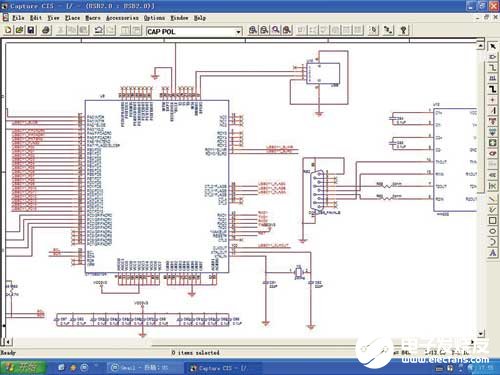
Task: Choose the Place Wire tool
Action: pos(493,68)
